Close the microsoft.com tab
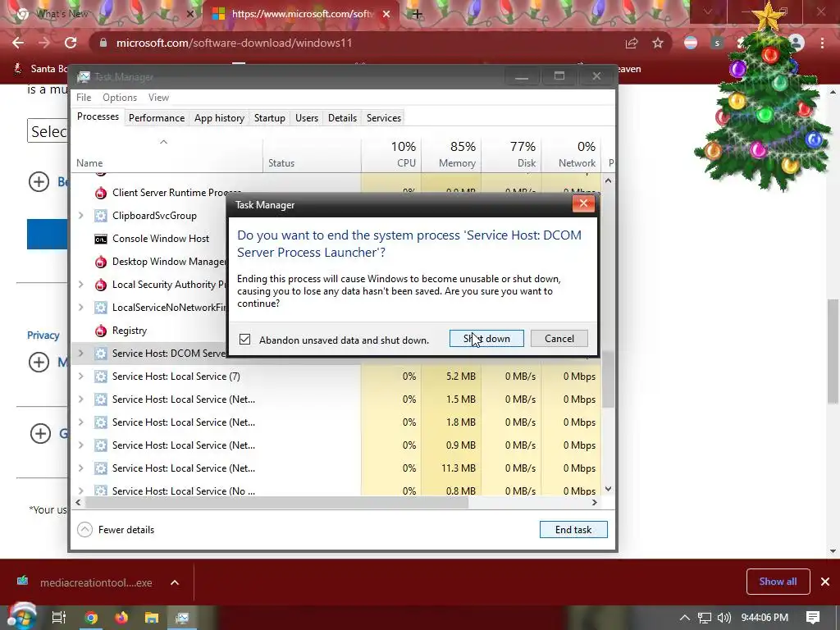 (386, 14)
